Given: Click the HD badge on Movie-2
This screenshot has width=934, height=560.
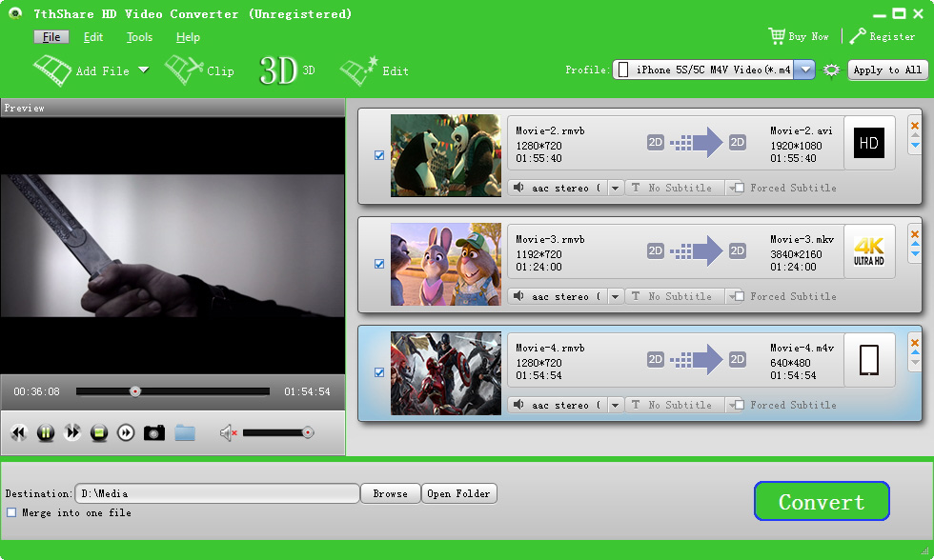Looking at the screenshot, I should tap(868, 143).
